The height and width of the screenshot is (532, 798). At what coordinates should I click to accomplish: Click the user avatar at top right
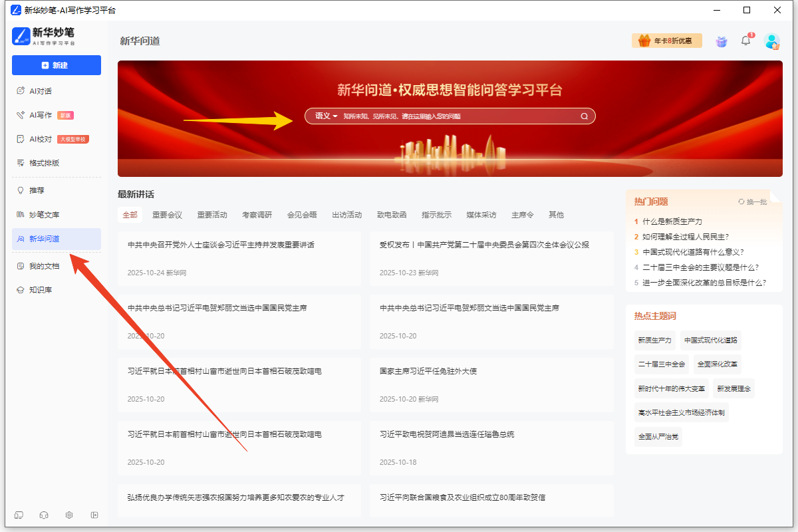pyautogui.click(x=772, y=41)
